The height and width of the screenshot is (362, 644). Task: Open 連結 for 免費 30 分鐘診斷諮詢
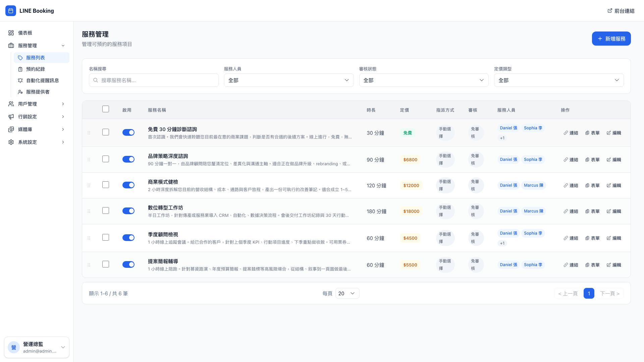click(571, 133)
